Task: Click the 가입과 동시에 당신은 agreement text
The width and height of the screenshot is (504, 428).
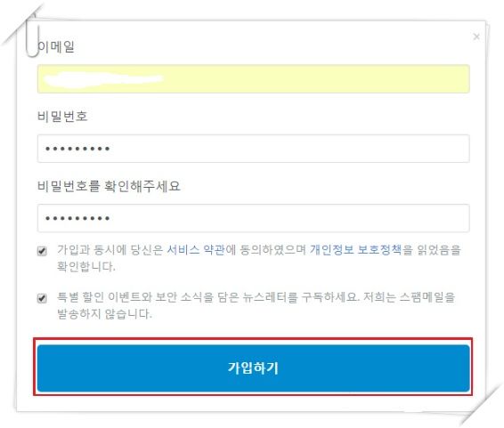Action: tap(110, 250)
